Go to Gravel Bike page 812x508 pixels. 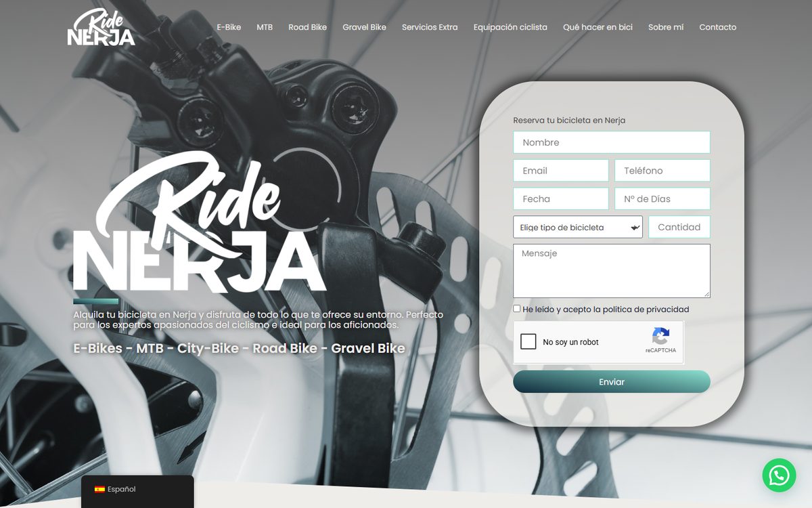[x=364, y=27]
